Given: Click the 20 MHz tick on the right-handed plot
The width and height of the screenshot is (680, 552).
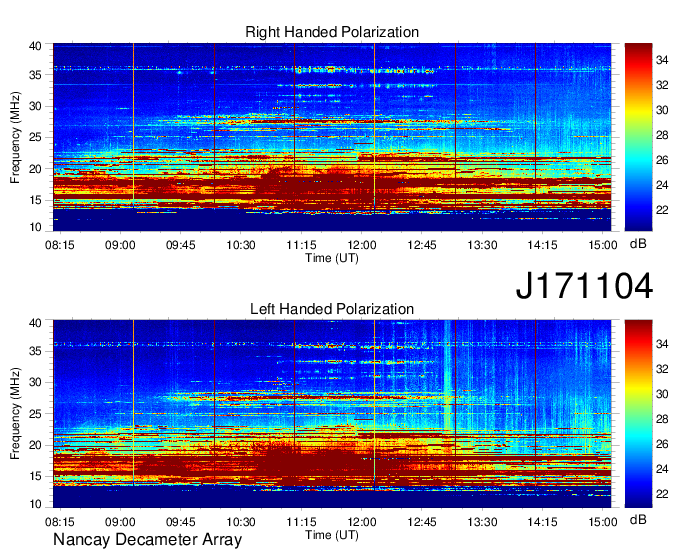Looking at the screenshot, I should (x=35, y=169).
